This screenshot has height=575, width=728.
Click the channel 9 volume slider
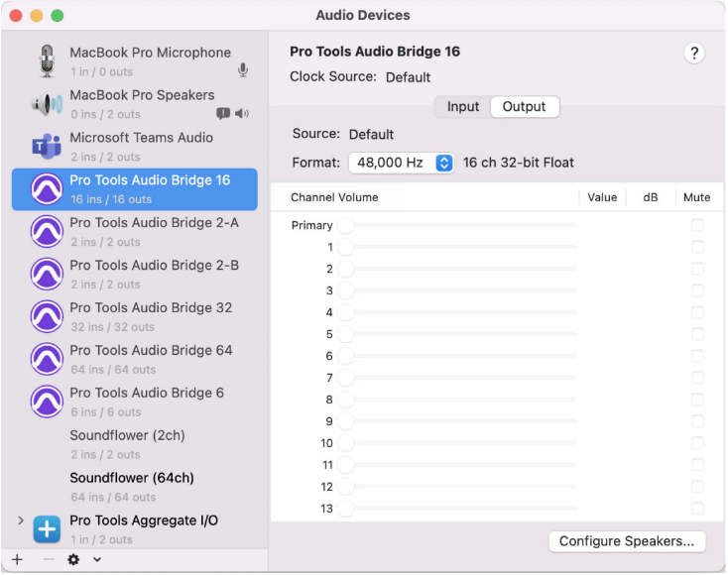click(457, 421)
